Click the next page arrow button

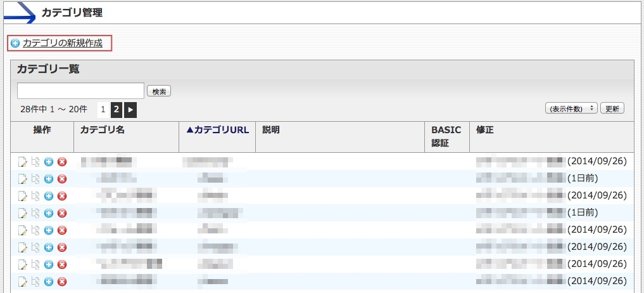(x=130, y=110)
